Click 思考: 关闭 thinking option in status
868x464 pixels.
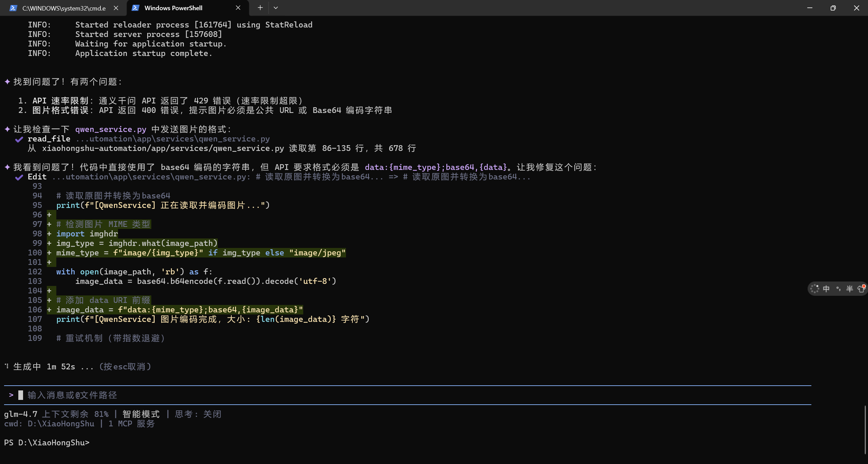pyautogui.click(x=198, y=414)
